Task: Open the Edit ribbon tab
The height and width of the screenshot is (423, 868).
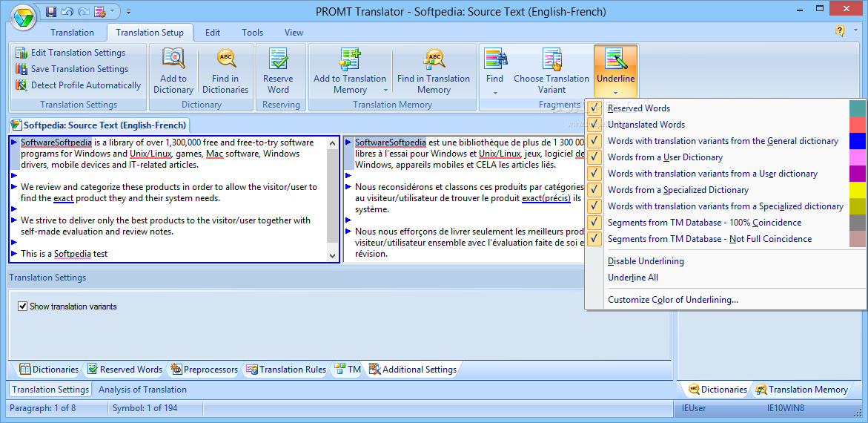Action: (x=213, y=32)
